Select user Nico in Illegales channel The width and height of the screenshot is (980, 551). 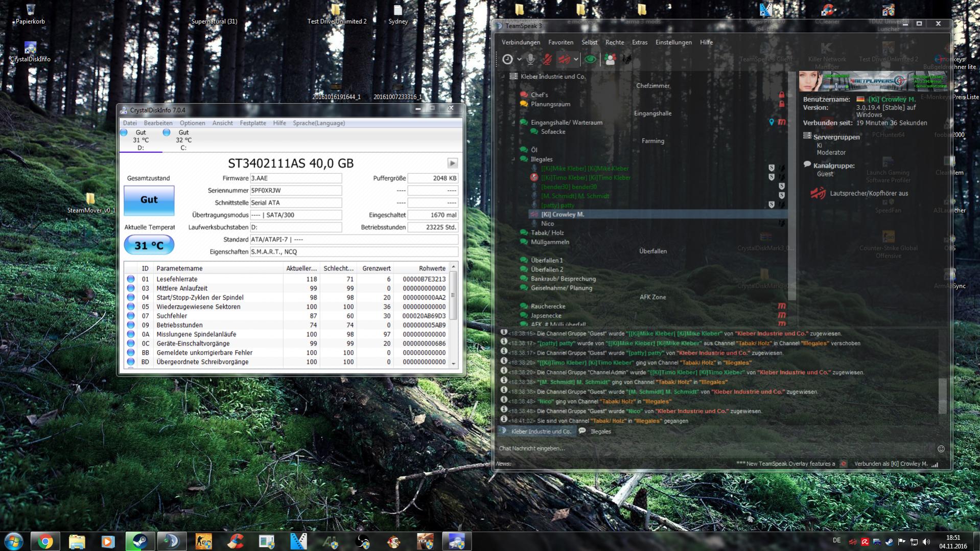click(547, 224)
